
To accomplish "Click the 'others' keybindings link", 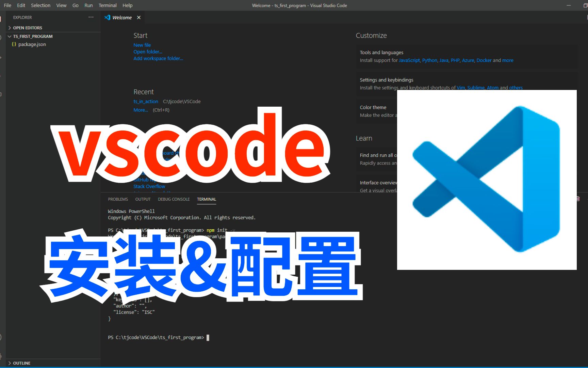I will [516, 88].
